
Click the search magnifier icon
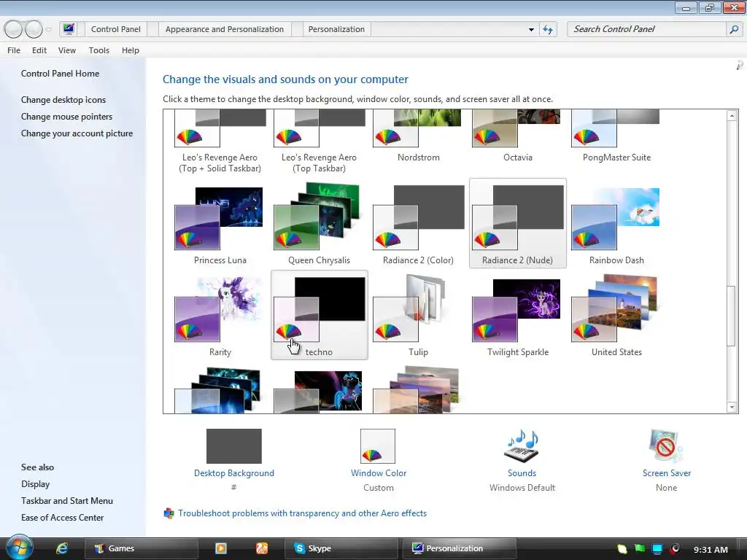[734, 29]
